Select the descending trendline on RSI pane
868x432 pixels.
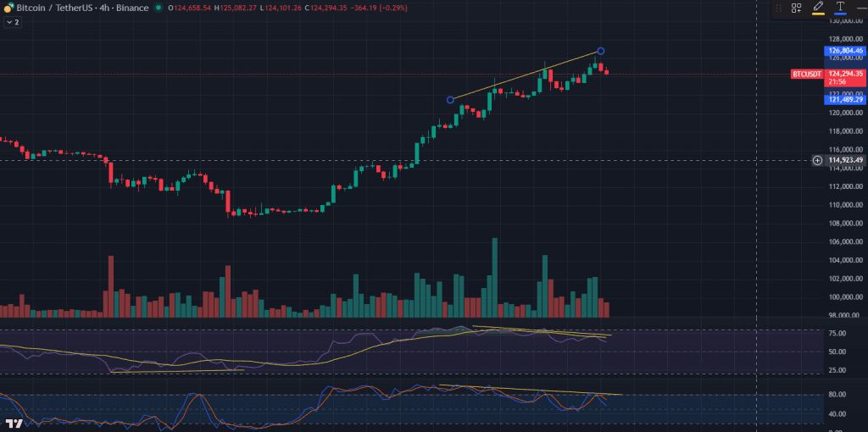[542, 330]
